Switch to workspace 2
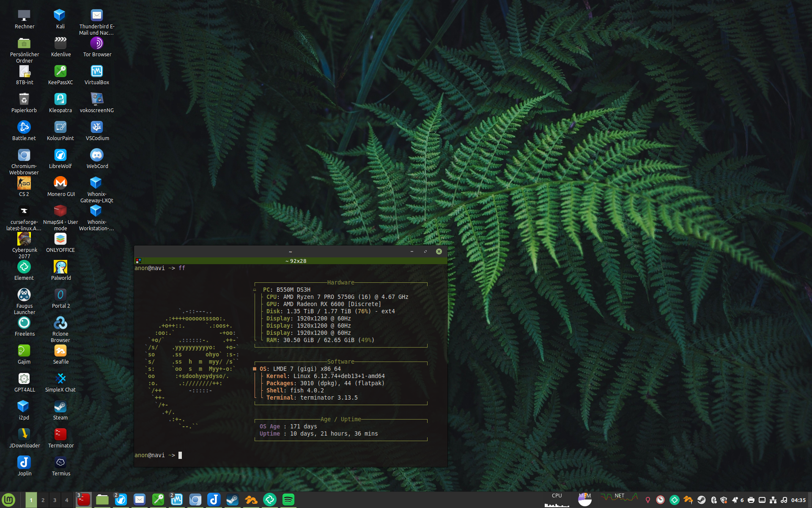Image resolution: width=812 pixels, height=508 pixels. (43, 500)
